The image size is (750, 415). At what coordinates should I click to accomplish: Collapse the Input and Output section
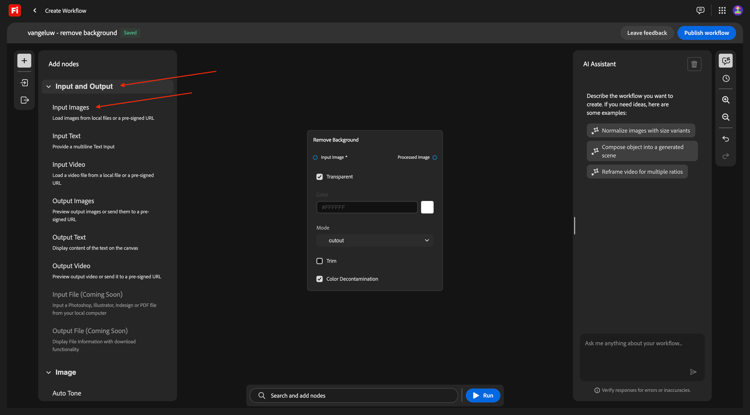(48, 87)
